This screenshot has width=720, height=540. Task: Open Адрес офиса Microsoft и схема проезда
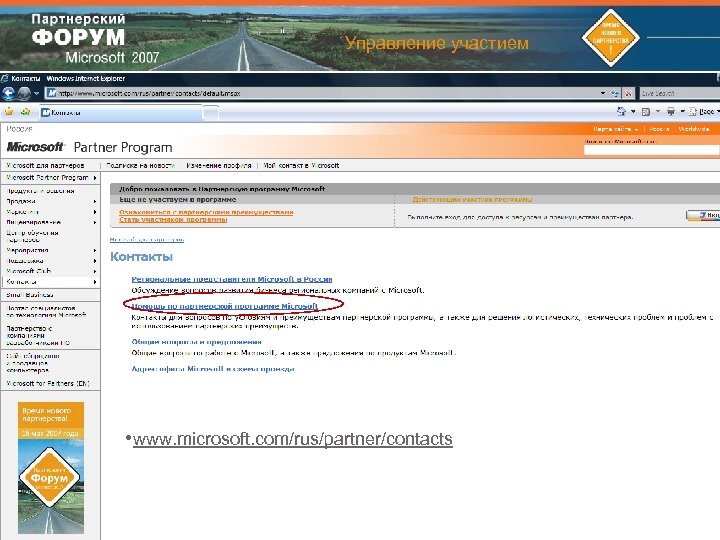213,369
